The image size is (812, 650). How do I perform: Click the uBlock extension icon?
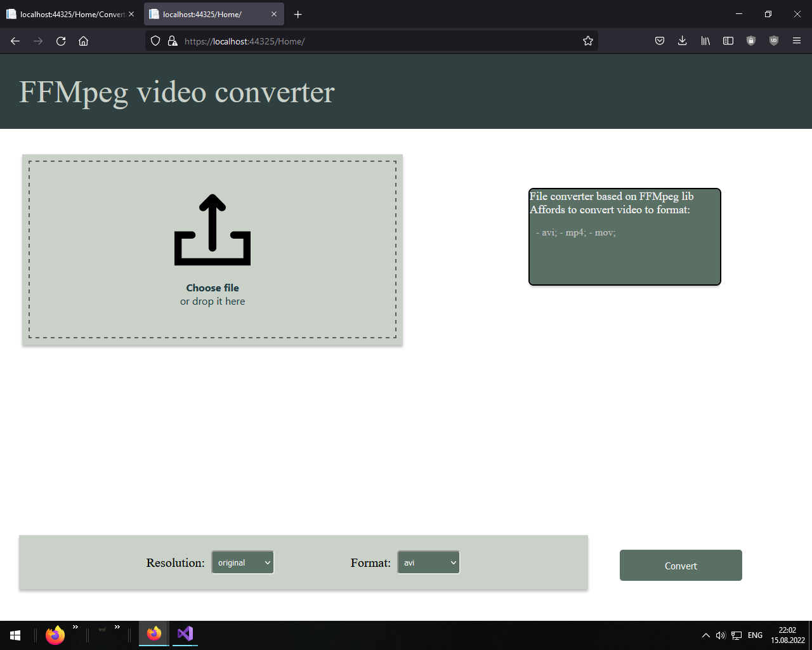(773, 41)
